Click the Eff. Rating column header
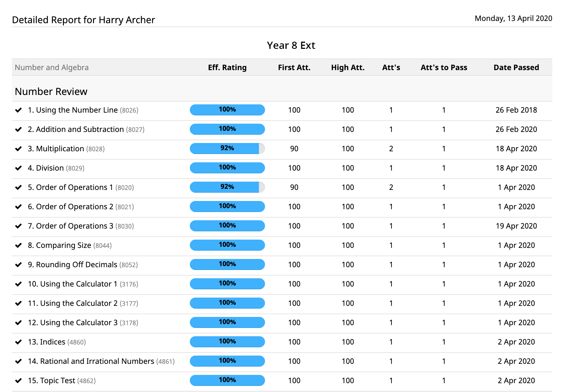The image size is (567, 392). point(227,68)
